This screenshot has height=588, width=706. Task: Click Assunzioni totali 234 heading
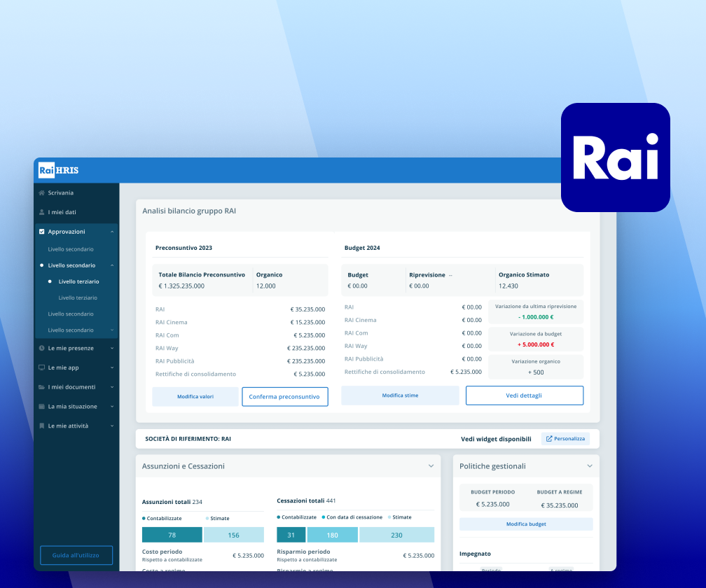coord(172,502)
